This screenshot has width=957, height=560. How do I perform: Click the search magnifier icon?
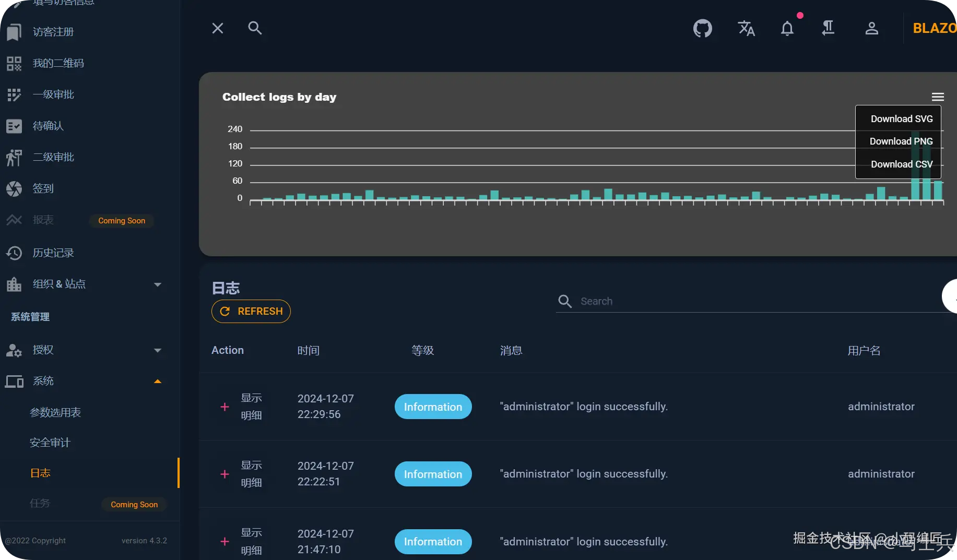click(255, 28)
